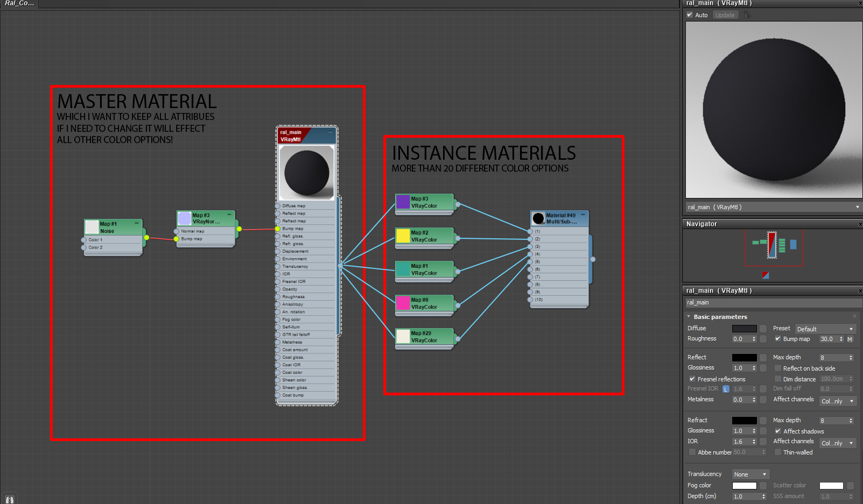Open the Reflect color swatch
This screenshot has width=863, height=504.
(x=745, y=358)
